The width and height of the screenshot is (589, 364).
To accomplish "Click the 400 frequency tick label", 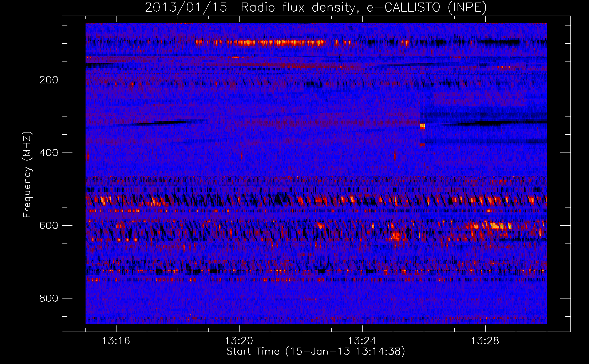I will click(x=49, y=153).
